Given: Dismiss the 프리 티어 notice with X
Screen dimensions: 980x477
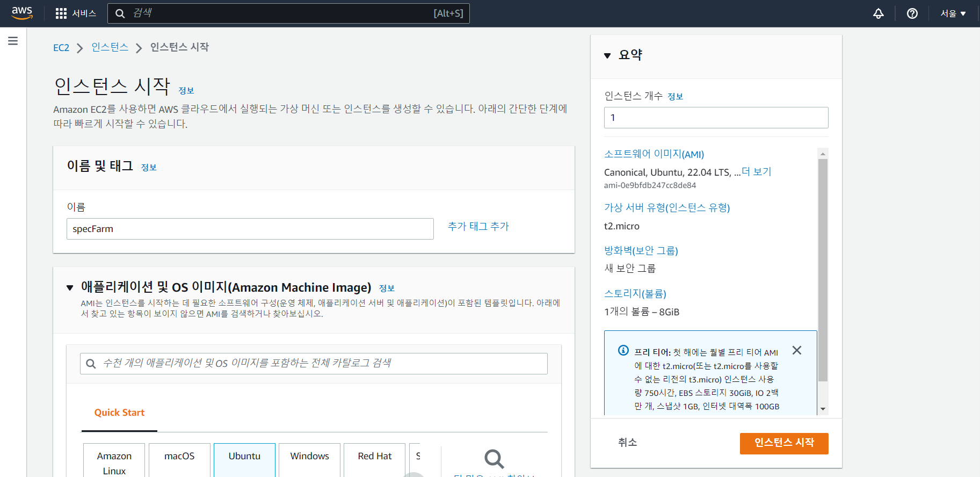Looking at the screenshot, I should coord(797,350).
